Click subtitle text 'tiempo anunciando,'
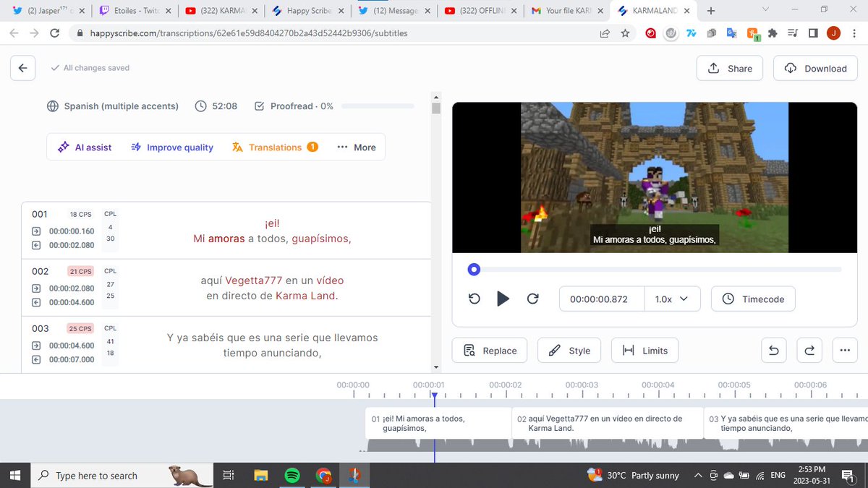Image resolution: width=868 pixels, height=488 pixels. [272, 353]
